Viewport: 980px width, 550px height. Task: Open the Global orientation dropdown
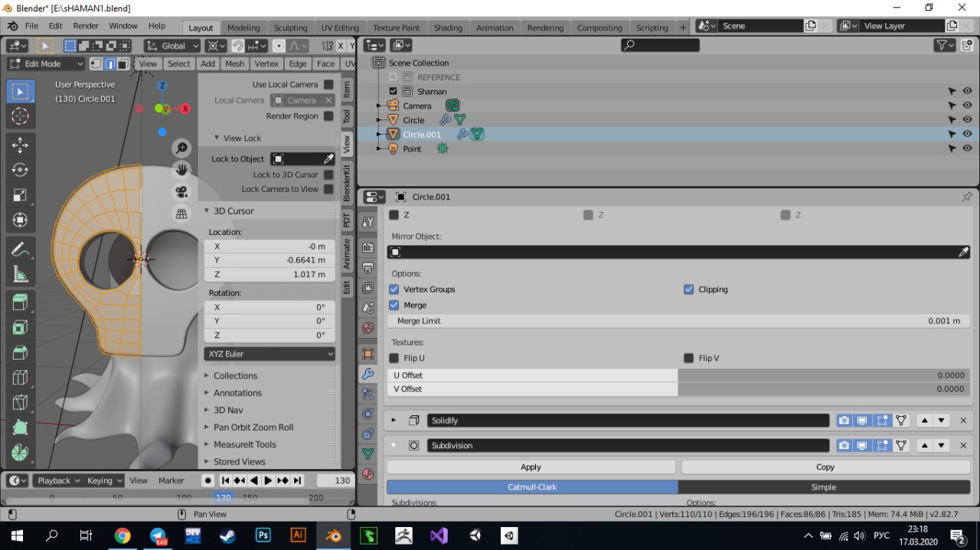pos(173,46)
